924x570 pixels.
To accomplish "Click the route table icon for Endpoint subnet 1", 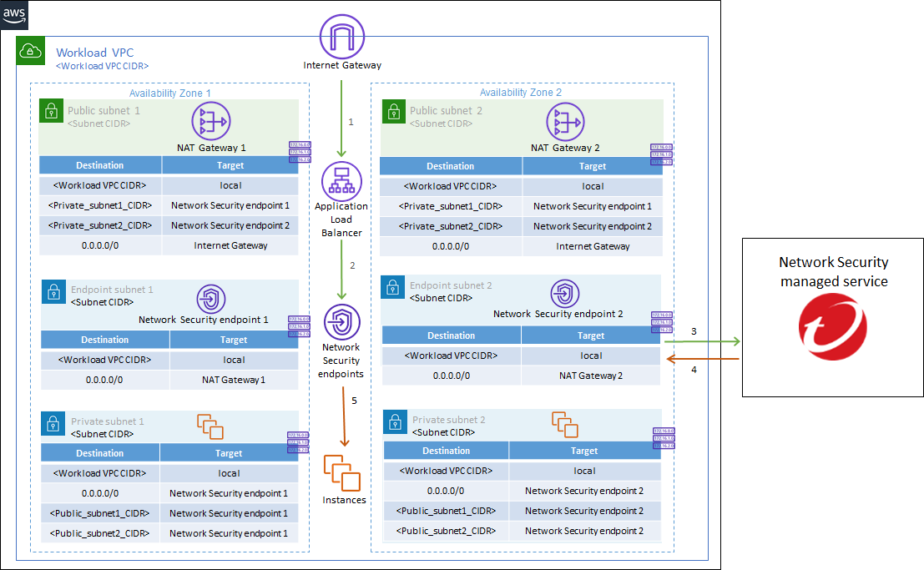I will pos(299,326).
